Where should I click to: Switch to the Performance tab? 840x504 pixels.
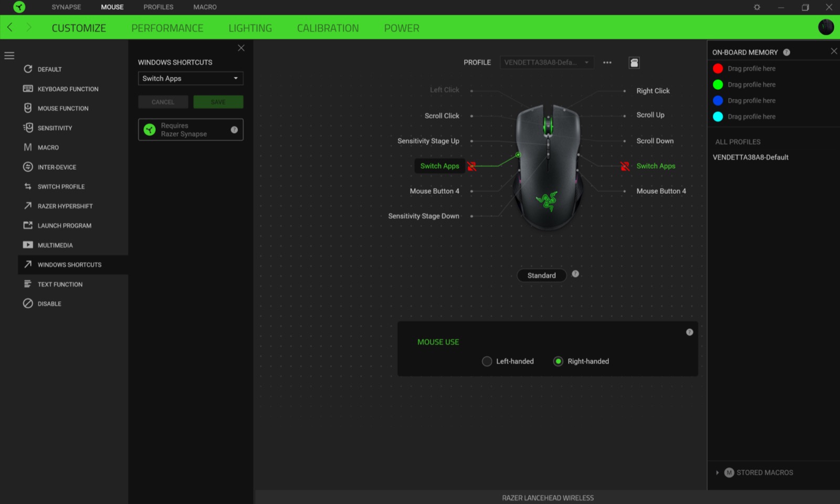coord(167,28)
